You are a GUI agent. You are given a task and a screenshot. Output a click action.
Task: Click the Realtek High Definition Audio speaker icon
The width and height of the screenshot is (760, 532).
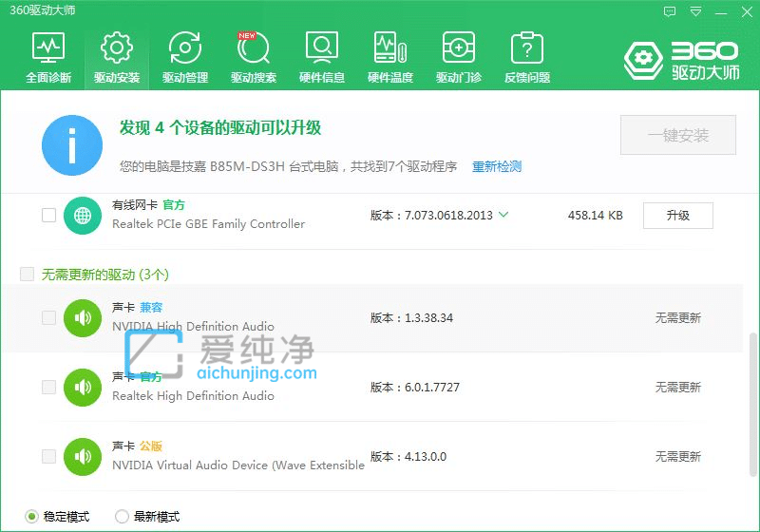(x=83, y=387)
